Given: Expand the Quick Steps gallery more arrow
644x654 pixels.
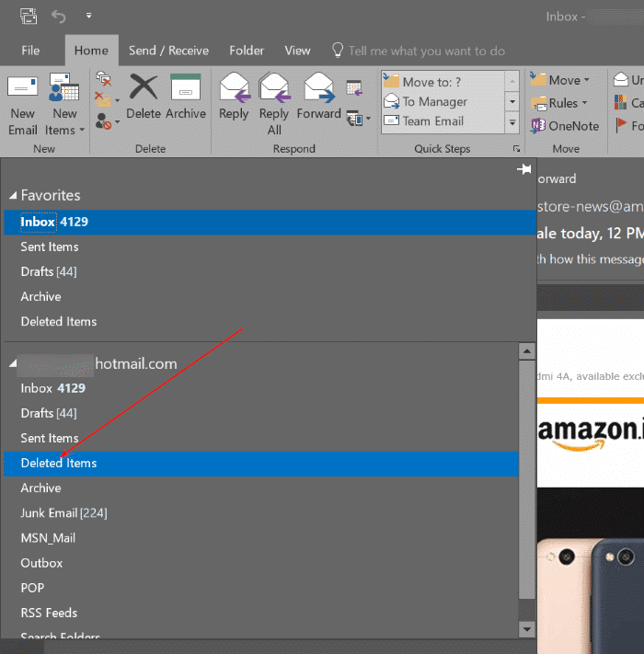Looking at the screenshot, I should point(512,123).
